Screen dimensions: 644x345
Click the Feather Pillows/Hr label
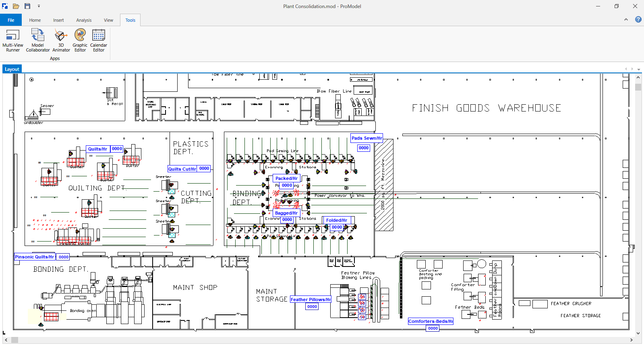(x=311, y=300)
